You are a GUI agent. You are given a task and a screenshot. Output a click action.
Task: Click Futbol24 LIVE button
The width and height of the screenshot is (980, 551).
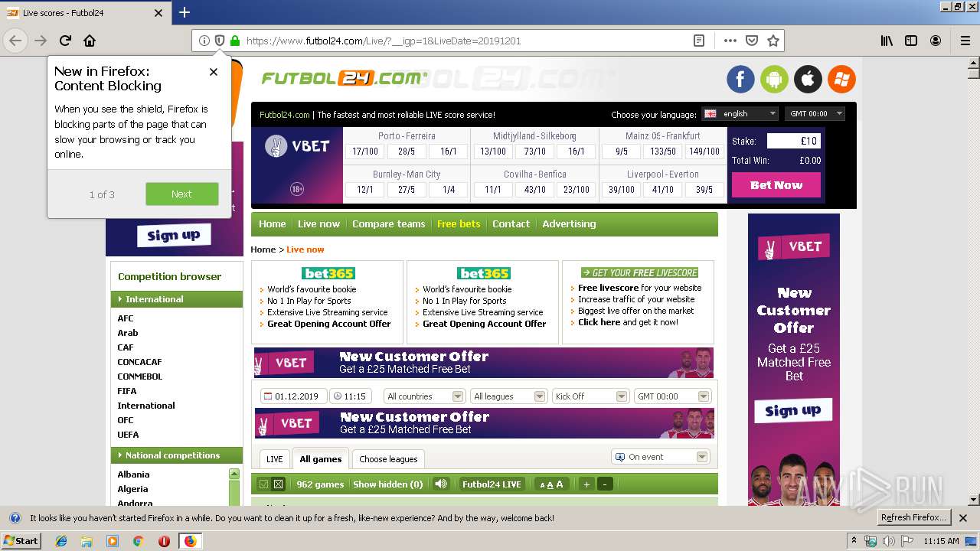click(492, 484)
